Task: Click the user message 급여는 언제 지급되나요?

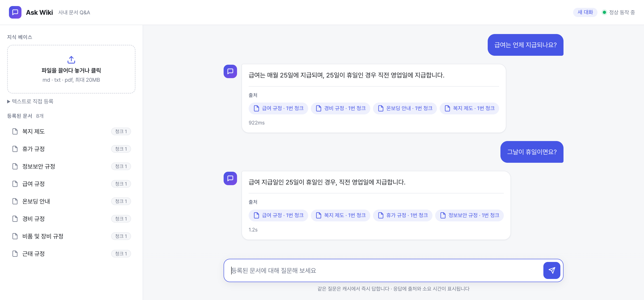Action: tap(525, 45)
